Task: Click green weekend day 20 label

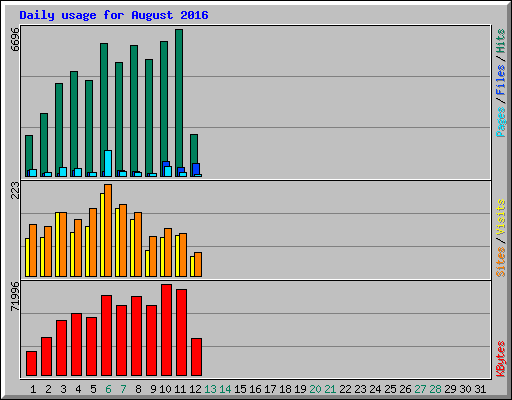Action: click(x=315, y=389)
